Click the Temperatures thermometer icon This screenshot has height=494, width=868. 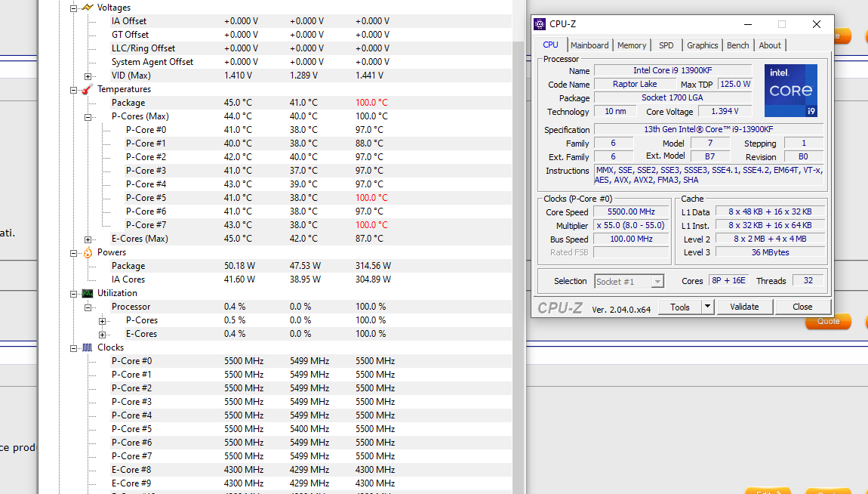click(x=88, y=89)
